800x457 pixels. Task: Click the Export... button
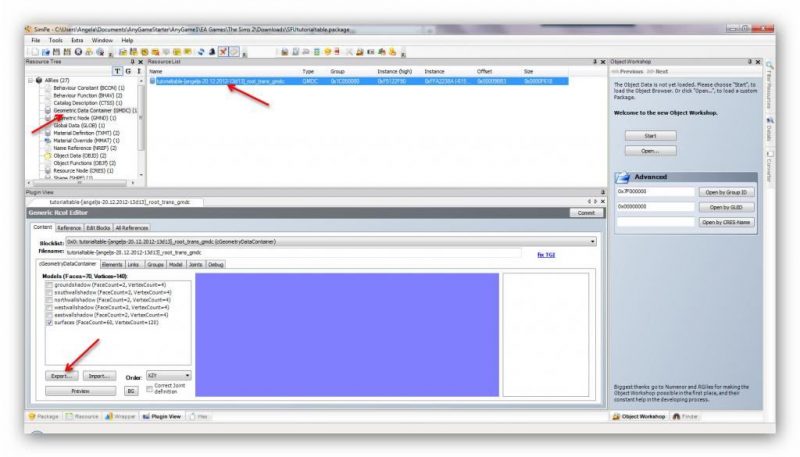point(63,376)
